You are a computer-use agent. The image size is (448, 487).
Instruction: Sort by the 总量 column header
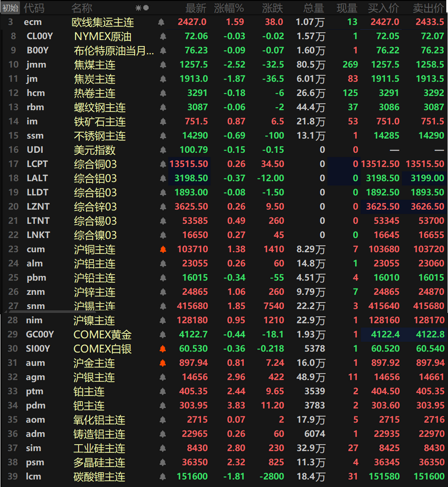(314, 8)
